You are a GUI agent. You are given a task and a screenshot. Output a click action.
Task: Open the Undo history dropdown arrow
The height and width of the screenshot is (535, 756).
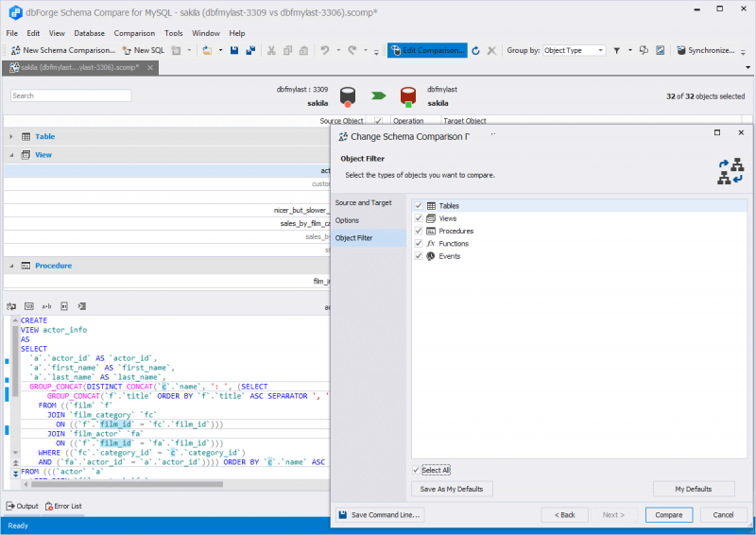click(338, 50)
